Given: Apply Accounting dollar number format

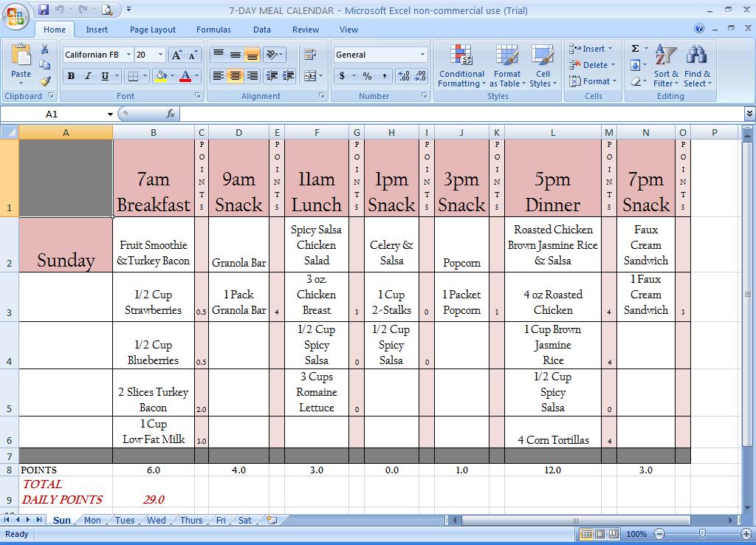Looking at the screenshot, I should click(342, 76).
